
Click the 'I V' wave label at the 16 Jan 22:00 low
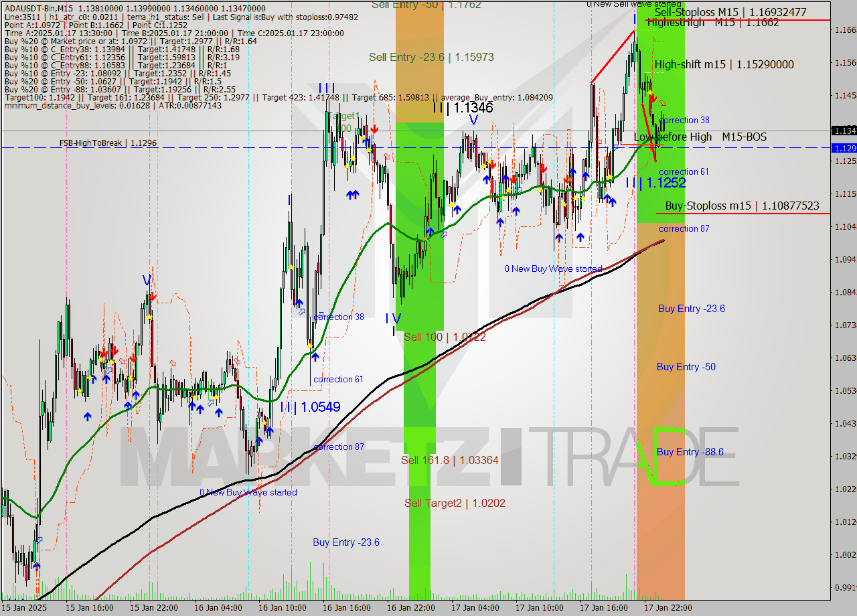click(x=393, y=318)
